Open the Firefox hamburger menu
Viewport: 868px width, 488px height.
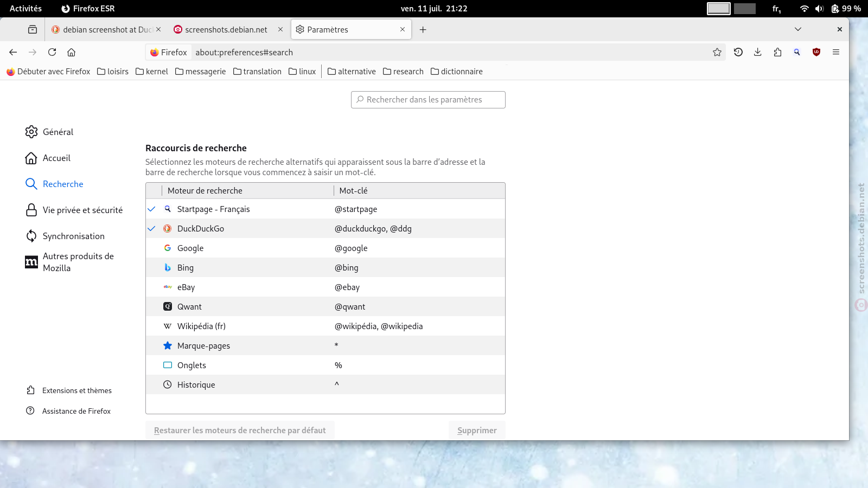[836, 52]
